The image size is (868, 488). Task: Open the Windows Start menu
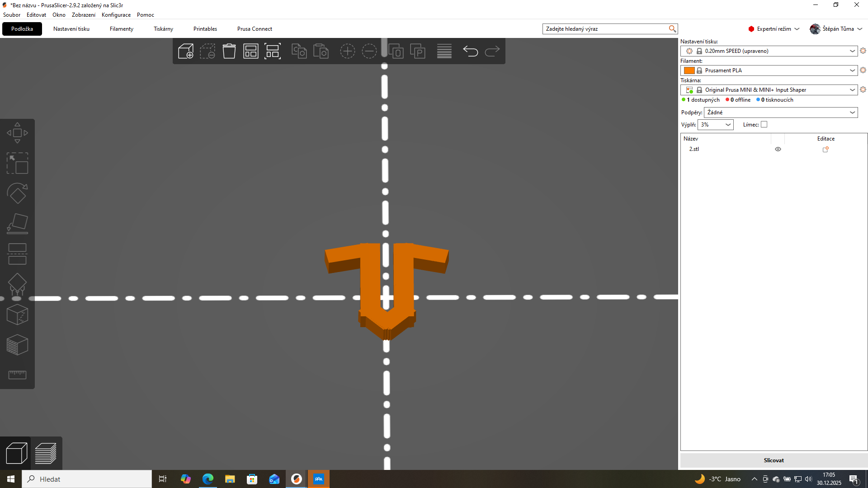(11, 479)
